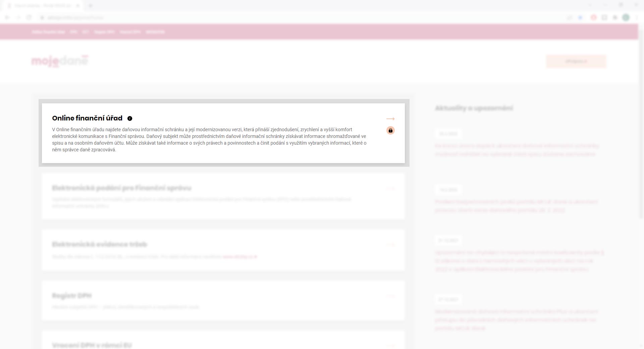Screen dimensions: 644x349
Task: Select EET in the top pink menu
Action: click(x=86, y=32)
